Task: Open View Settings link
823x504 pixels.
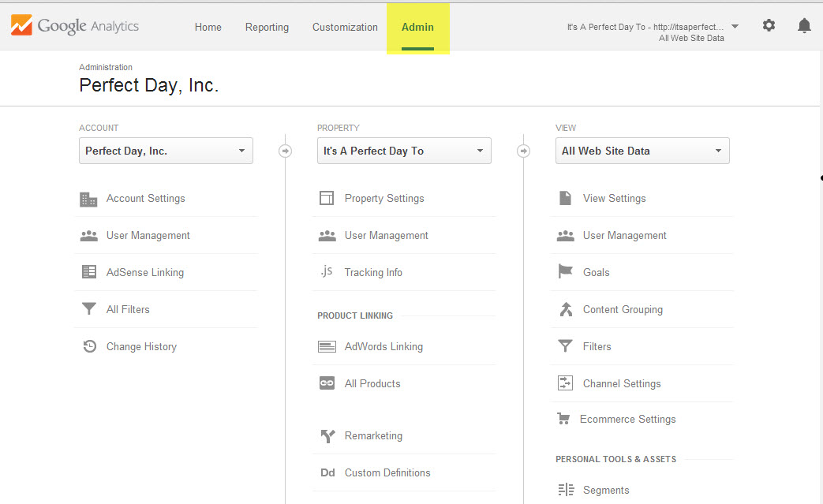Action: click(614, 198)
